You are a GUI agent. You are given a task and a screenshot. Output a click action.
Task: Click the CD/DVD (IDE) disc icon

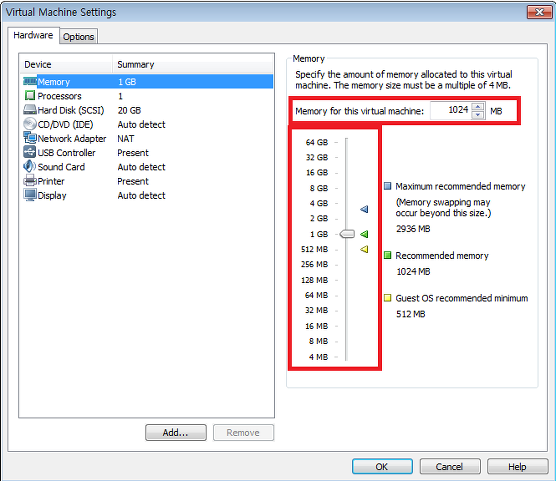click(x=30, y=124)
